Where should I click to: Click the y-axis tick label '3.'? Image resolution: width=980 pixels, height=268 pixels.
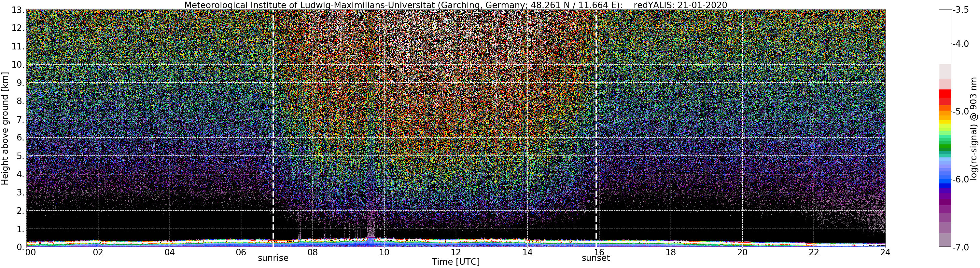pos(21,192)
